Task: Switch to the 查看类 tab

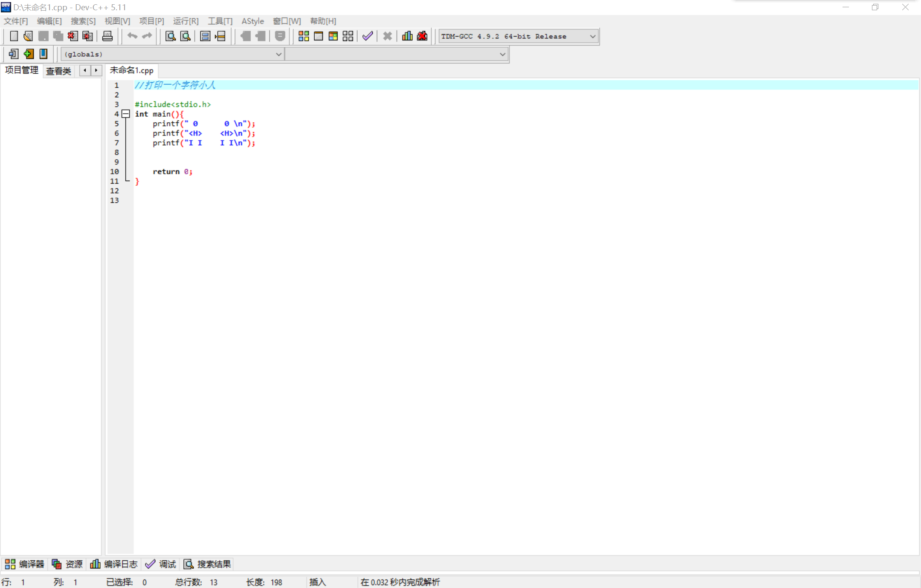Action: tap(58, 71)
